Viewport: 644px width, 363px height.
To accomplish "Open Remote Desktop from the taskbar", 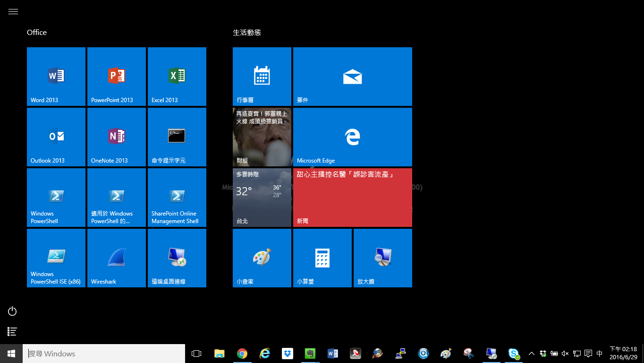I will 491,354.
